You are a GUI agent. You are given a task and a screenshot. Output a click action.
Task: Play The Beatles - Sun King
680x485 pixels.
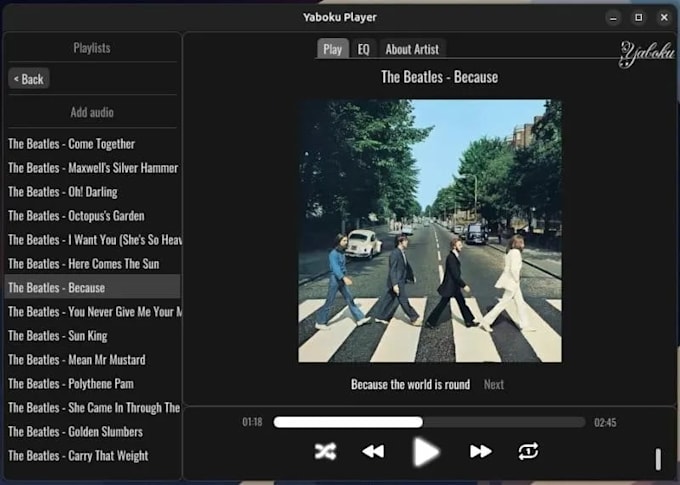point(93,336)
